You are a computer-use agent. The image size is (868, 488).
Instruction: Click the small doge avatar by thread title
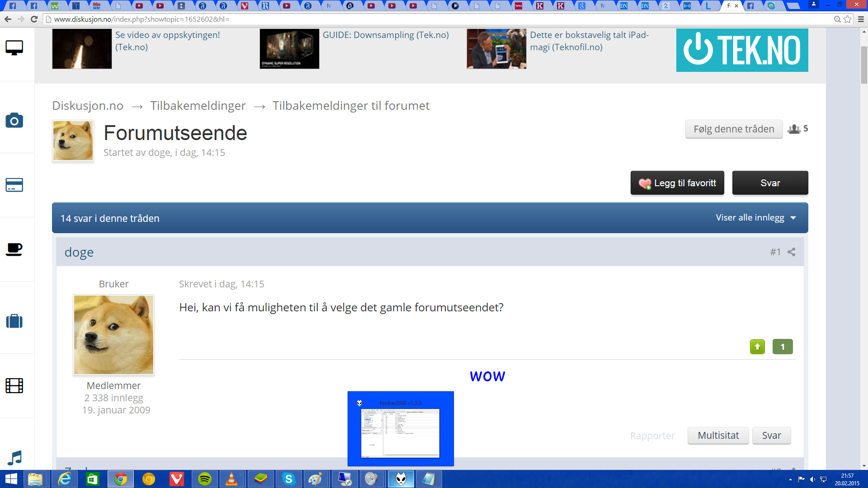click(x=73, y=141)
